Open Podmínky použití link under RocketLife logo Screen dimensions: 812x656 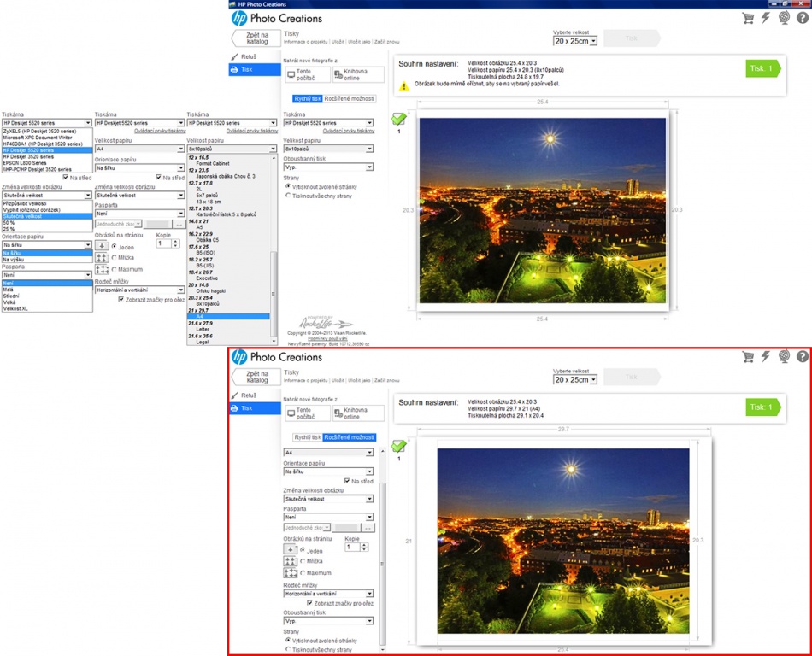tap(327, 338)
